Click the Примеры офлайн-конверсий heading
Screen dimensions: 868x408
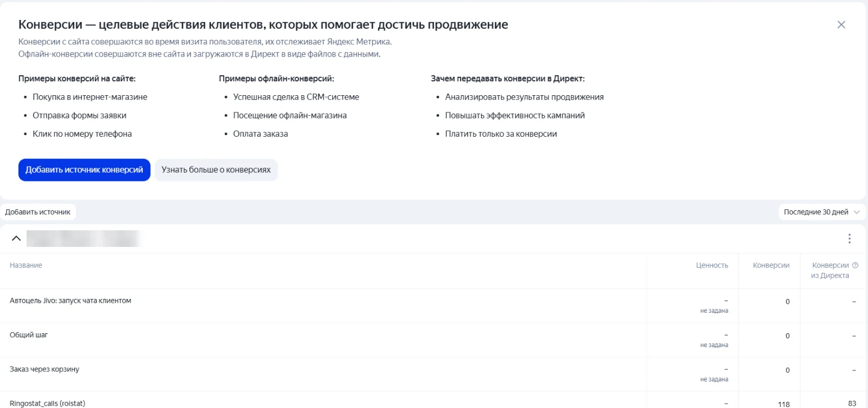[x=277, y=79]
